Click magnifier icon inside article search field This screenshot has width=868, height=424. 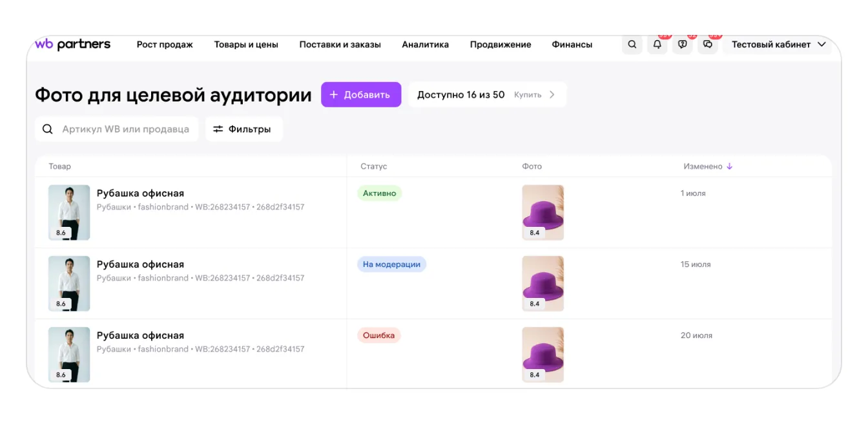pos(48,129)
